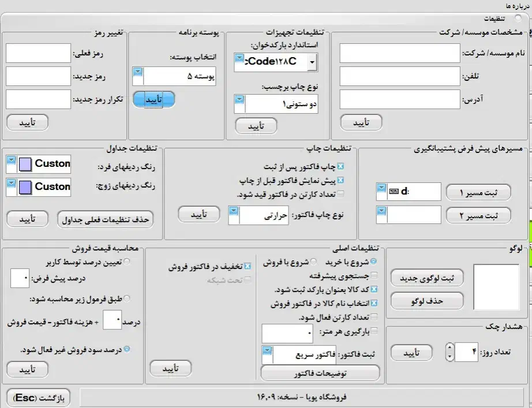Select the "شروع با خرید" radio button
This screenshot has height=408, width=532.
[x=374, y=260]
